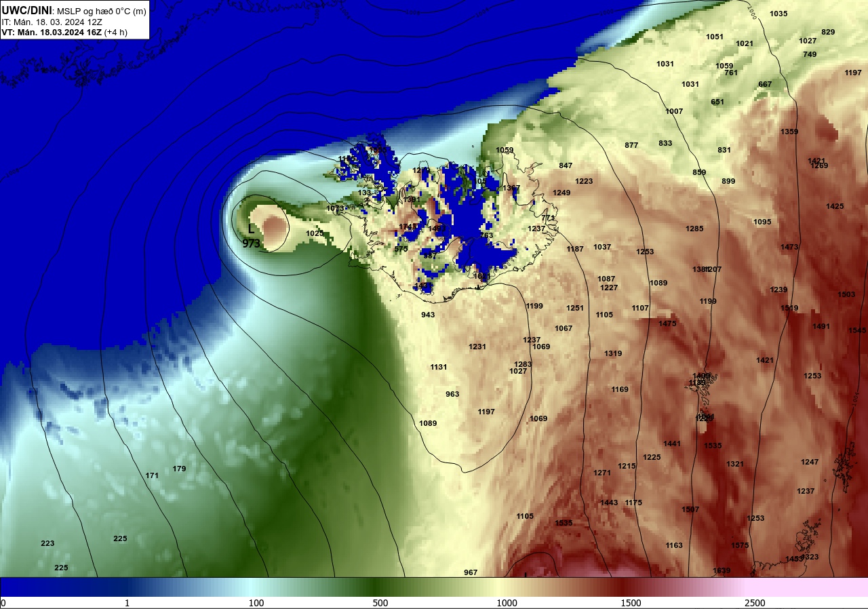Click the 1441 height label
Viewport: 868px width, 609px height.
[x=672, y=444]
